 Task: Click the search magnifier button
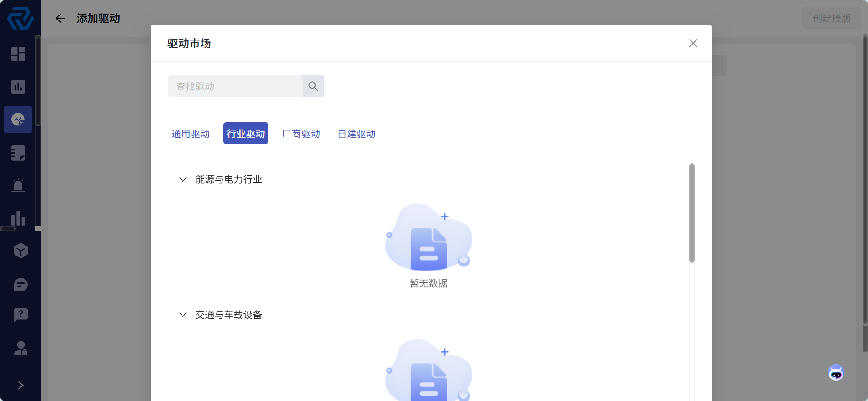(313, 86)
